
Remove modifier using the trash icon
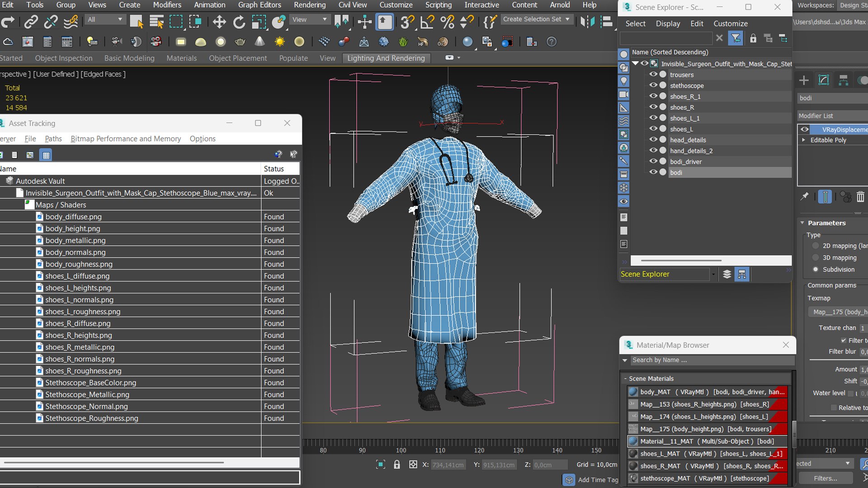[860, 197]
